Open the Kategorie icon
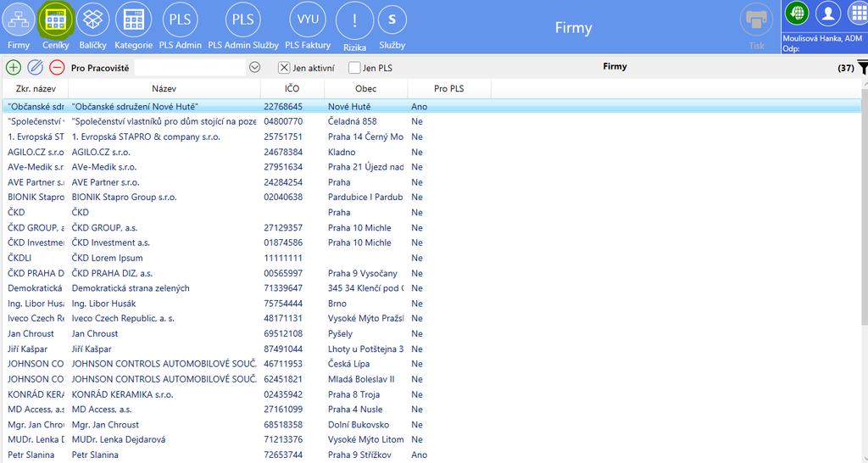The height and width of the screenshot is (463, 868). point(133,20)
